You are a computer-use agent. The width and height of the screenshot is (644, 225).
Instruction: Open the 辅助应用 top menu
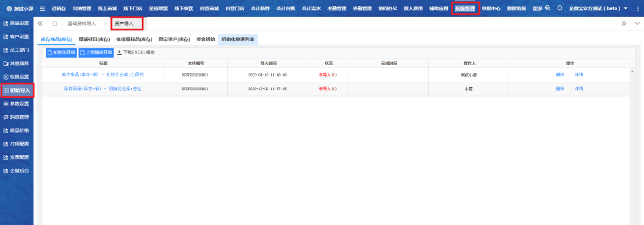(x=439, y=8)
